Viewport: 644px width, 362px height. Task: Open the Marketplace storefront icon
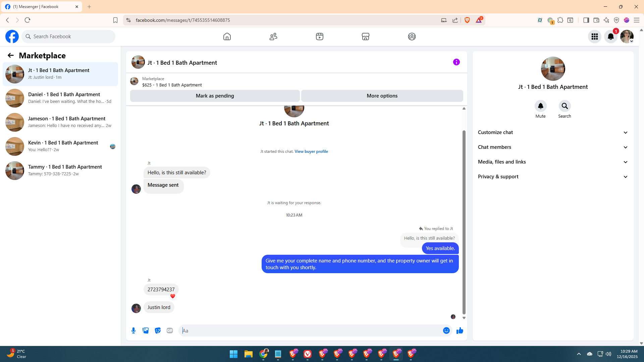click(x=366, y=37)
